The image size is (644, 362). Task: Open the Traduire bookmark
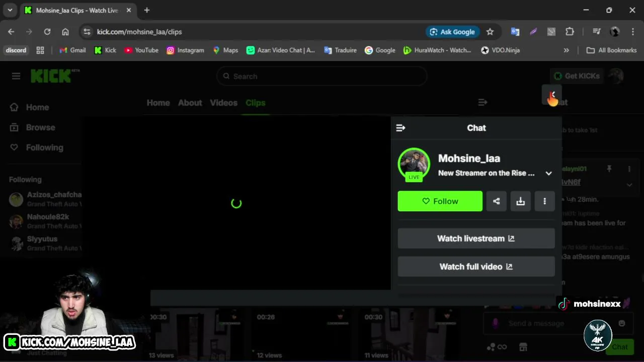pos(340,50)
